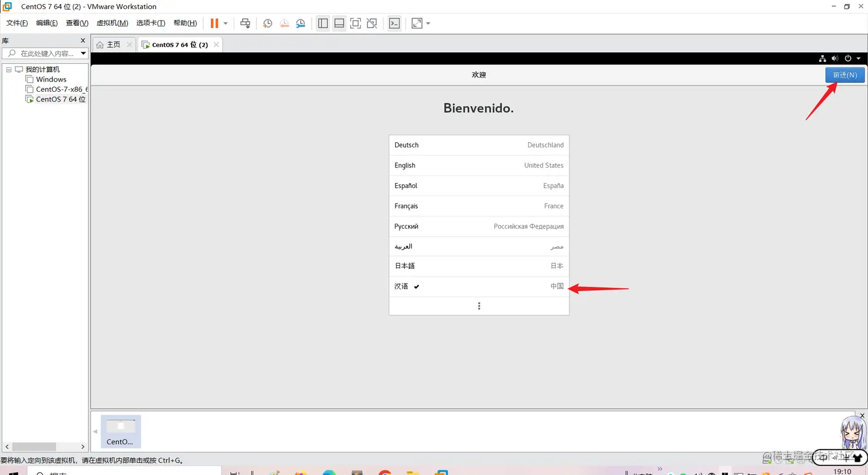Close the 主页 tab
The height and width of the screenshot is (475, 868).
[x=129, y=44]
